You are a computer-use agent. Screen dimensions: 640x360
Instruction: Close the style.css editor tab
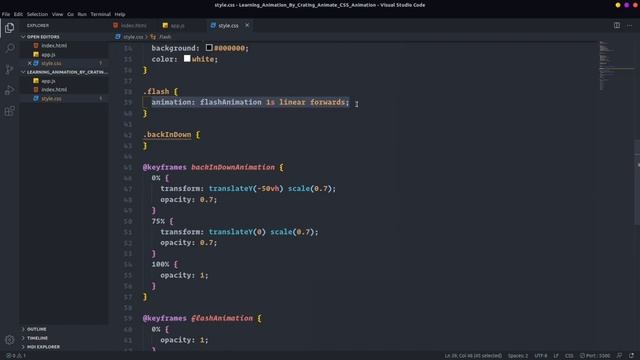pyautogui.click(x=247, y=25)
